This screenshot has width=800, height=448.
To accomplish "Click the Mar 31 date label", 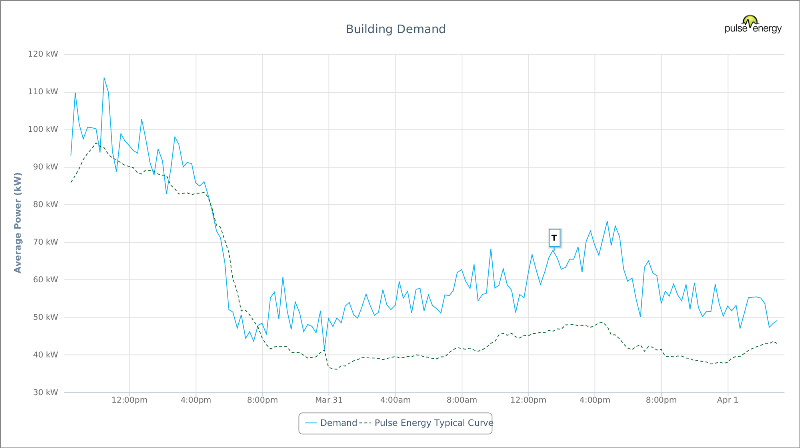I will tap(329, 400).
